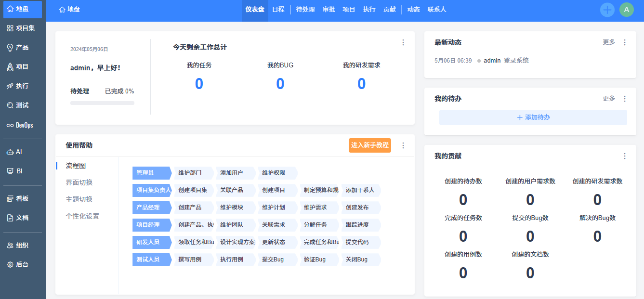The height and width of the screenshot is (299, 644).
Task: Click the 产品 (Product) lightbulb icon
Action: [x=10, y=48]
